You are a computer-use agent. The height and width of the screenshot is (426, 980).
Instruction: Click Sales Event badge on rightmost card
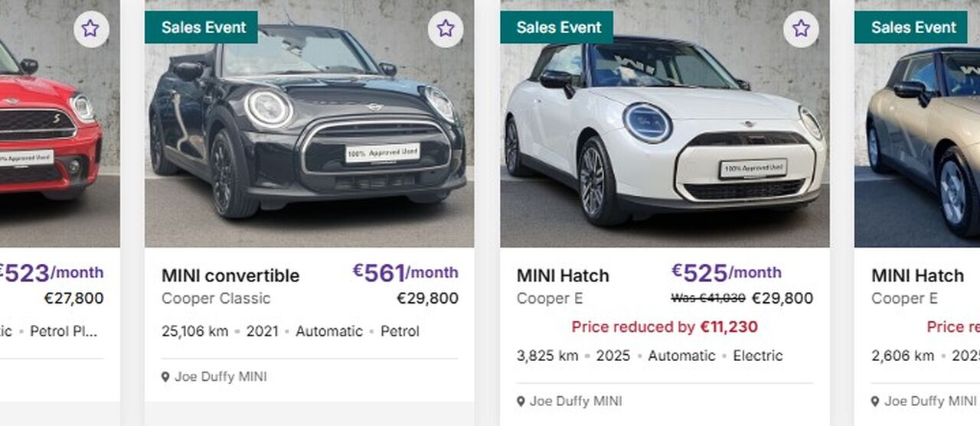coord(912,28)
